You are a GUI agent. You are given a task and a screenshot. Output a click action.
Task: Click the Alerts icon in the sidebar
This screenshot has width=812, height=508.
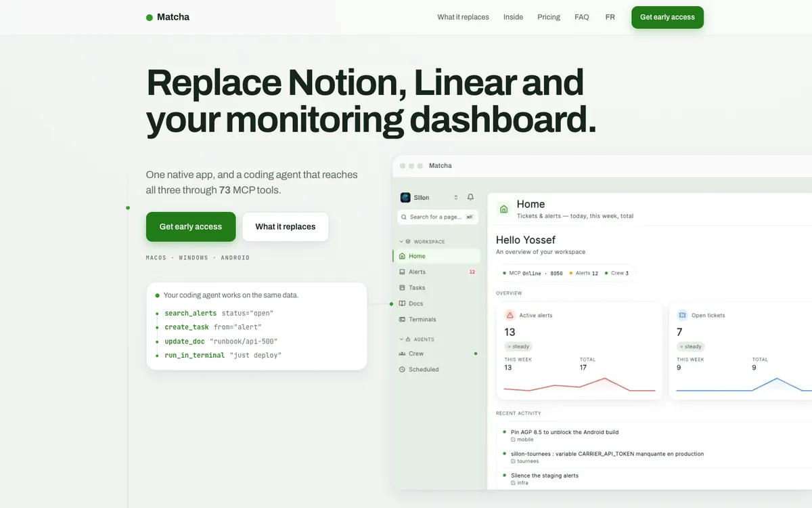402,272
